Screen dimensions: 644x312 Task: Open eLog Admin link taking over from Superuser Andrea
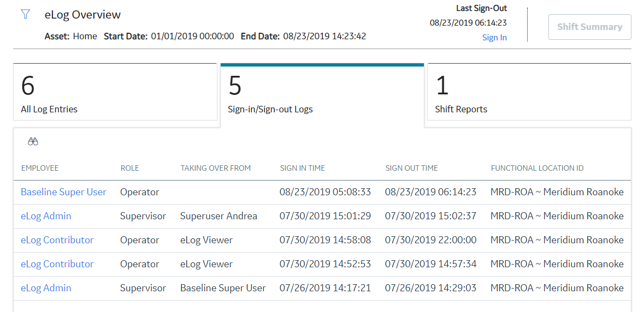click(x=46, y=216)
